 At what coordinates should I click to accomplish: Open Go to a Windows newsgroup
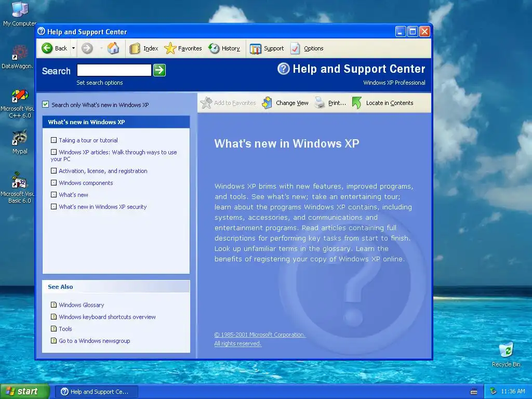[x=95, y=341]
